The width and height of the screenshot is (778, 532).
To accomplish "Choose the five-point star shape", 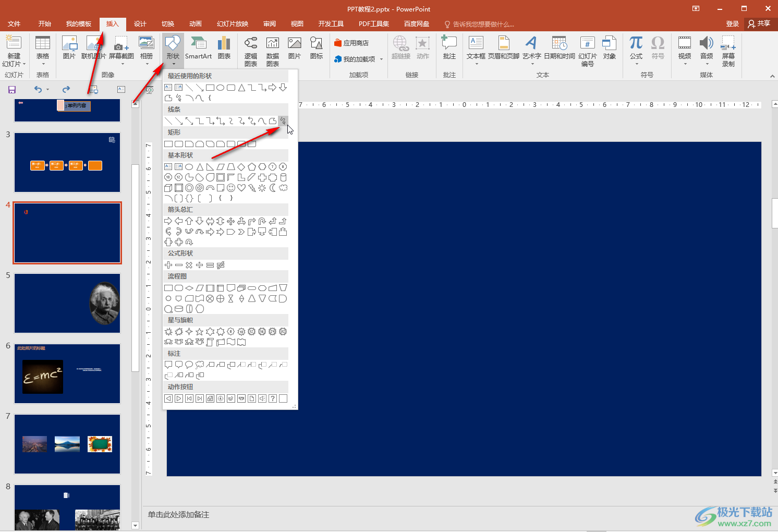I will coord(200,332).
